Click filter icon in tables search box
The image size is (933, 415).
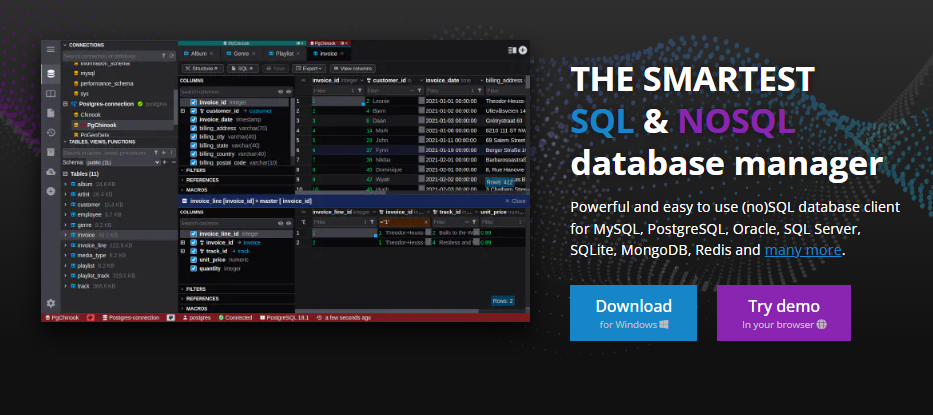click(156, 153)
